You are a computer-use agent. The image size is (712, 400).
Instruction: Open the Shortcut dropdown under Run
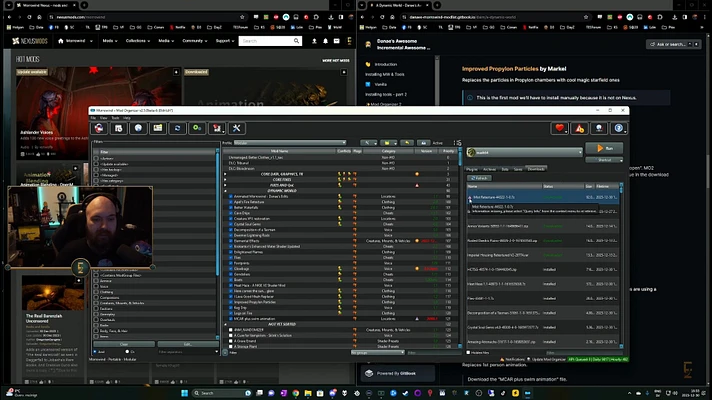pos(604,160)
